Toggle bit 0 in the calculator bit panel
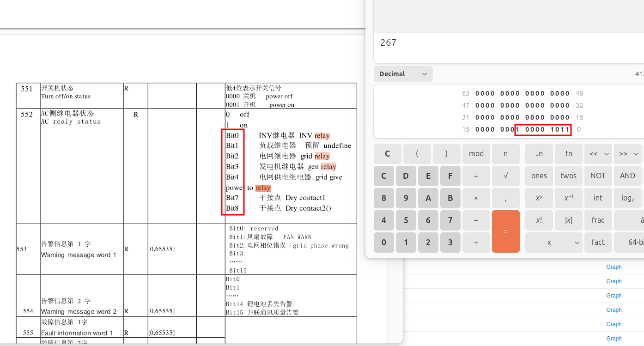Screen dimensions: 644x346 pyautogui.click(x=568, y=129)
